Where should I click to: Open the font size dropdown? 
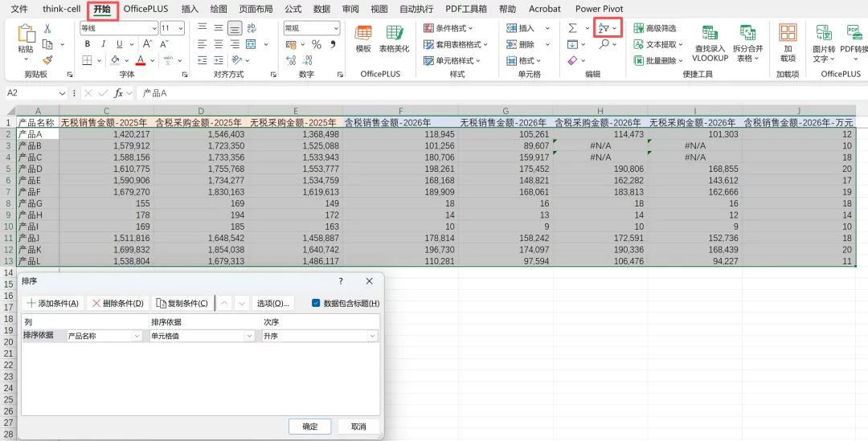click(181, 28)
